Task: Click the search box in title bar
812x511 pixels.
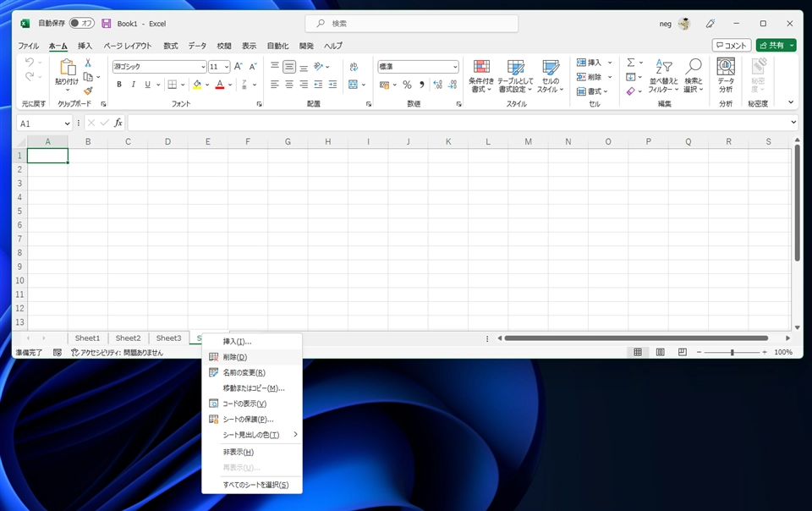Action: click(x=411, y=24)
